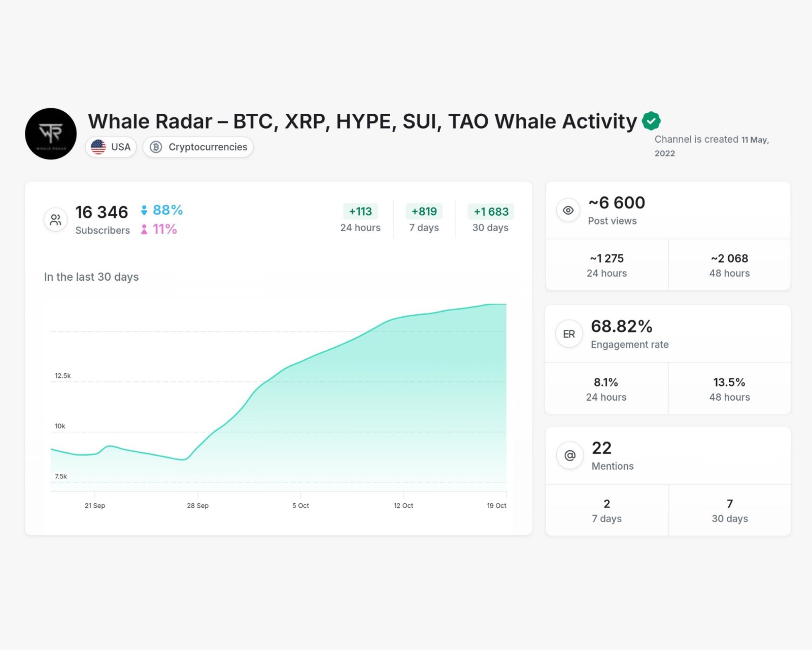Click the female audience icon beside 11%
This screenshot has width=812, height=650.
(x=144, y=230)
